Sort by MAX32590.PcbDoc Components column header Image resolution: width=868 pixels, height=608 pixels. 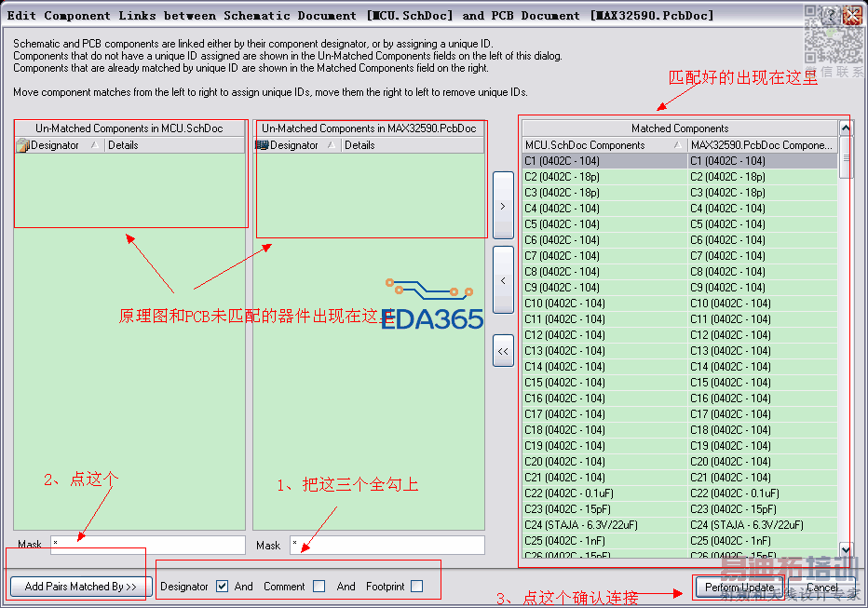762,145
